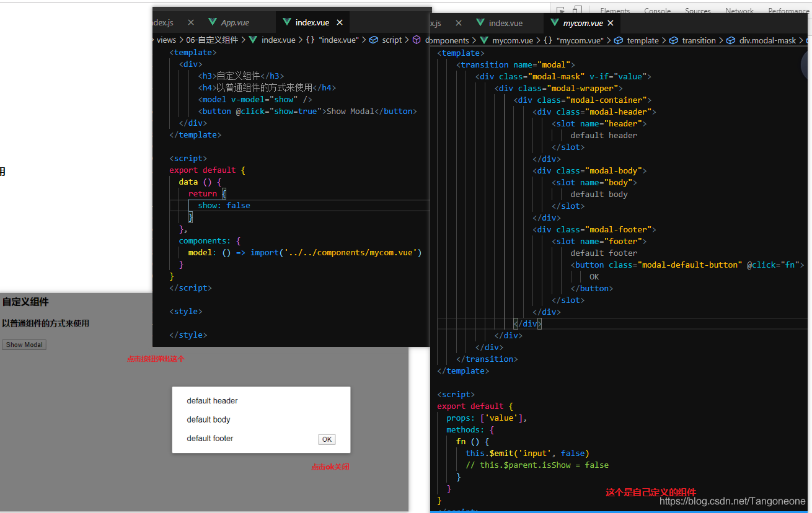Click commented this.$parent.isShow line
This screenshot has height=513, width=812.
(x=537, y=465)
